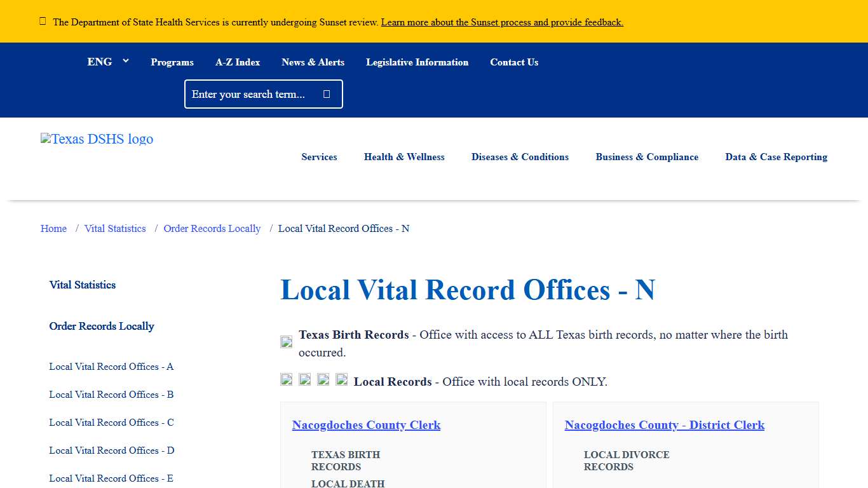Open the ENG language dropdown

(x=108, y=62)
